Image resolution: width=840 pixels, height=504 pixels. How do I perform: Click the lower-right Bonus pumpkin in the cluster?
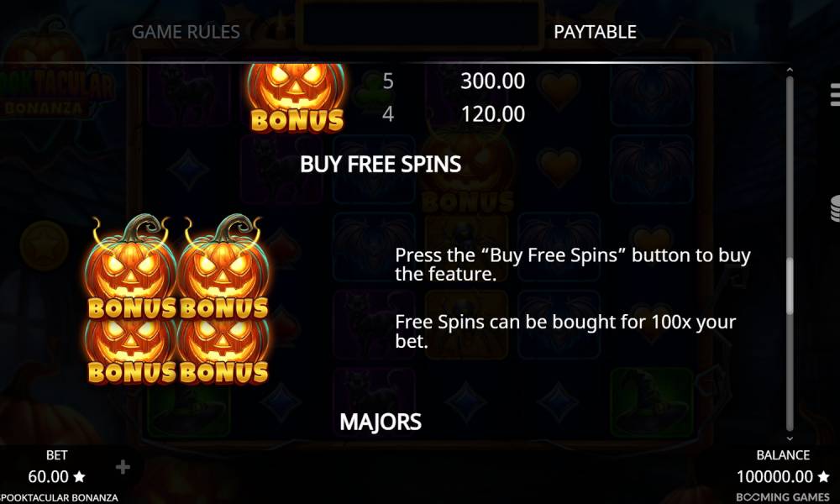coord(224,352)
